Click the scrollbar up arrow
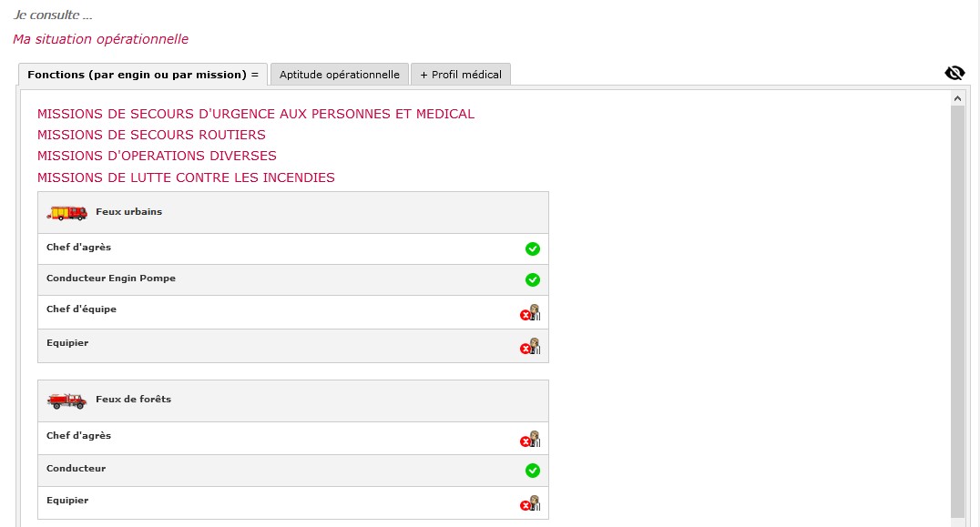Screen dimensions: 980x527 coord(957,98)
